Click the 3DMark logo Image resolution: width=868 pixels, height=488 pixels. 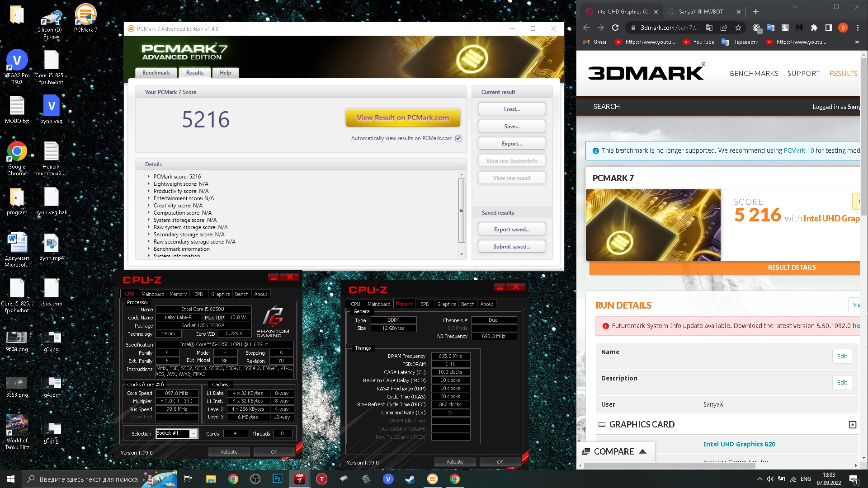click(646, 72)
